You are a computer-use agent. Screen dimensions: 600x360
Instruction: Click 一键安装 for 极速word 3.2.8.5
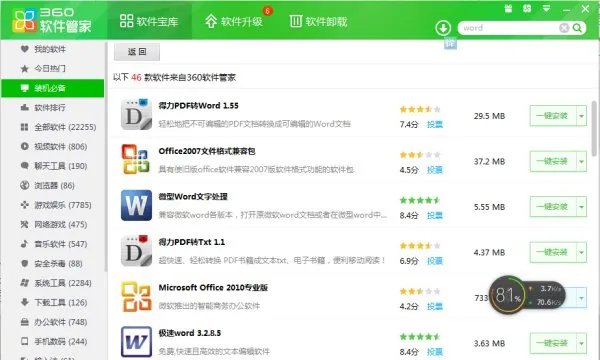pos(553,343)
